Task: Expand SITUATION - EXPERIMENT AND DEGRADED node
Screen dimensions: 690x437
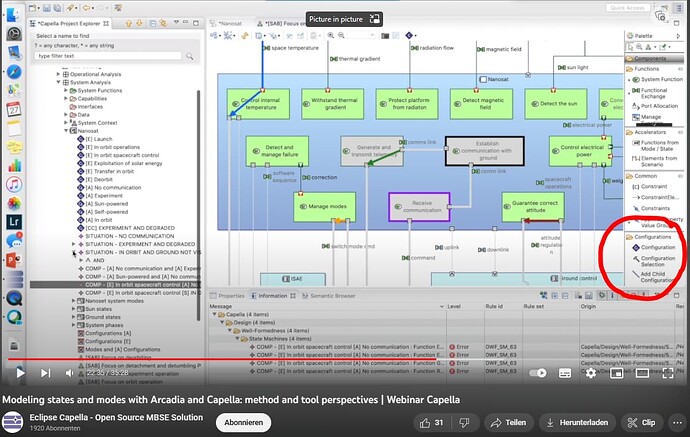Action: (x=73, y=244)
